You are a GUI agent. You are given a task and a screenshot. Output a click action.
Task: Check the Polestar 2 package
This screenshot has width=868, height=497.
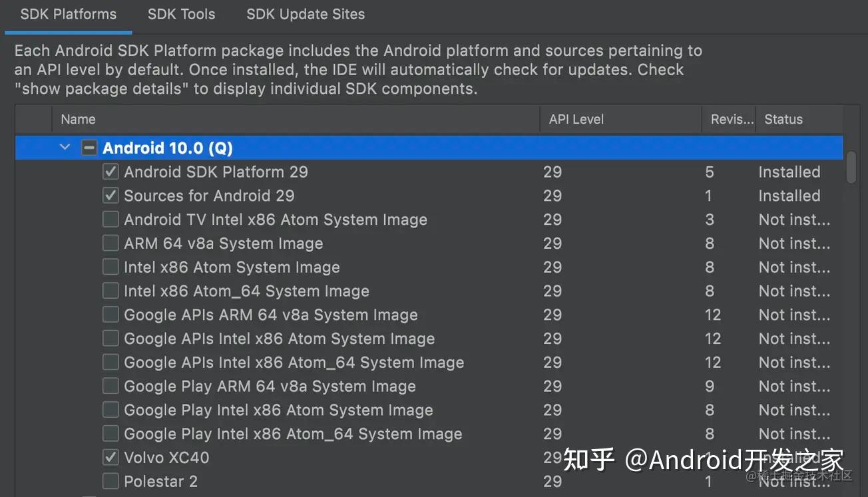tap(110, 481)
